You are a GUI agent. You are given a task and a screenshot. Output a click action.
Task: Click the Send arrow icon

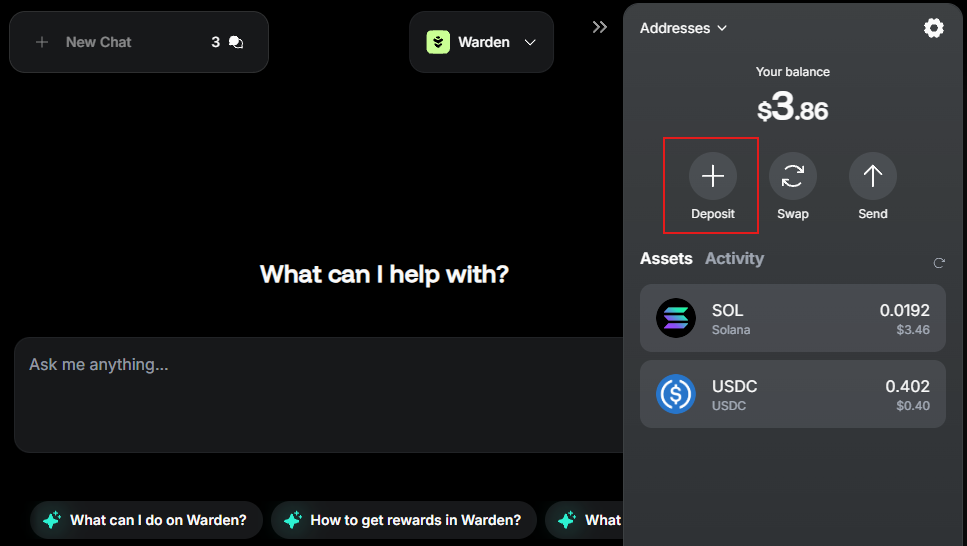(x=873, y=176)
